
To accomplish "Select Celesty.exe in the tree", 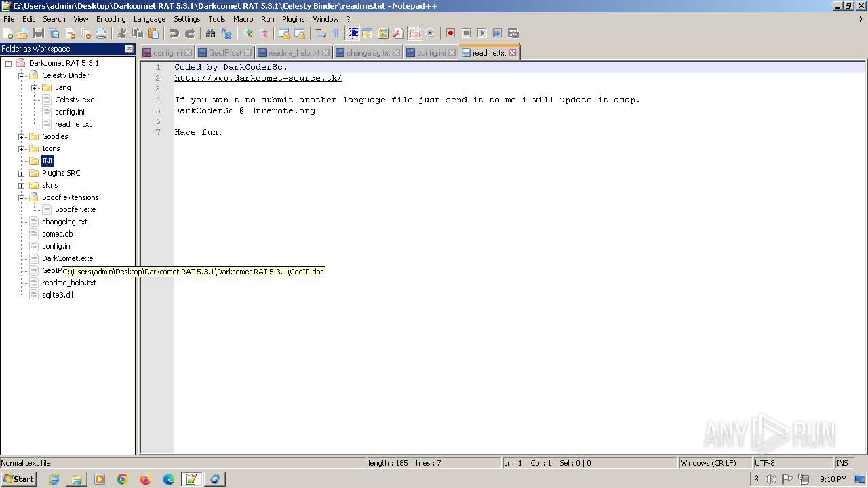I will click(x=75, y=100).
